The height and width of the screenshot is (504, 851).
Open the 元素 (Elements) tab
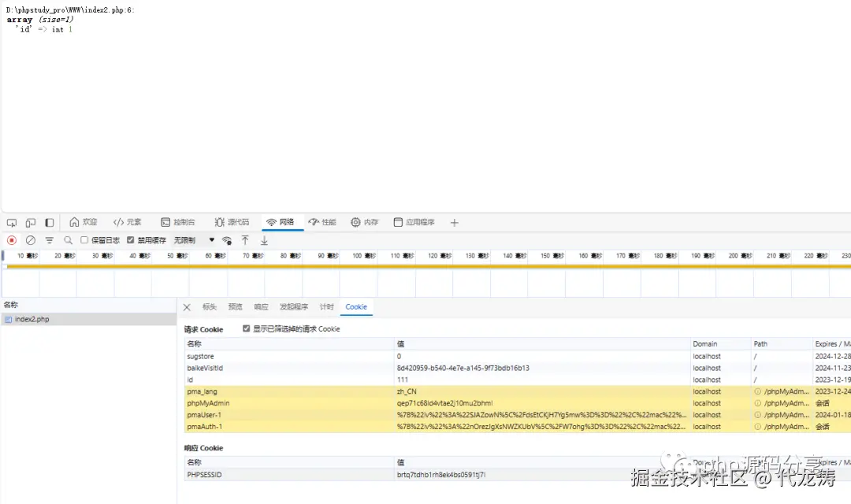point(127,222)
